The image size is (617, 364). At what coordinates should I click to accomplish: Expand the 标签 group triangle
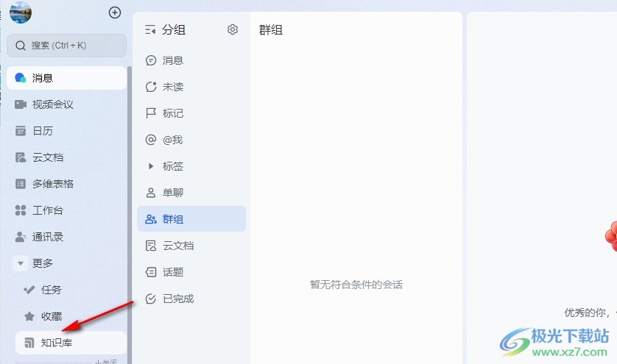tap(151, 166)
